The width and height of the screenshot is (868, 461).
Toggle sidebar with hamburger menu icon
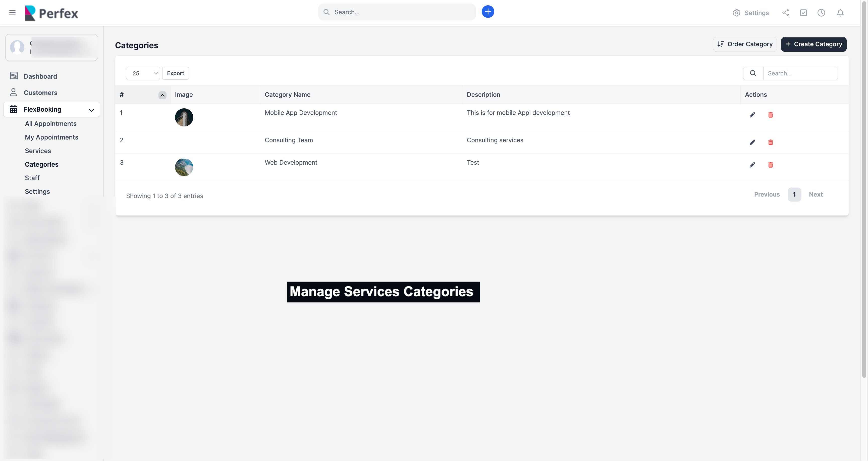pyautogui.click(x=13, y=13)
